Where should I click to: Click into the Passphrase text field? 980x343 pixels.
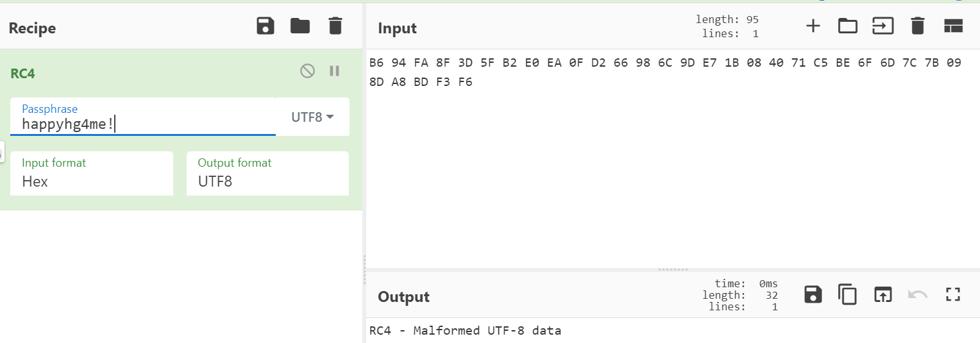click(x=142, y=124)
